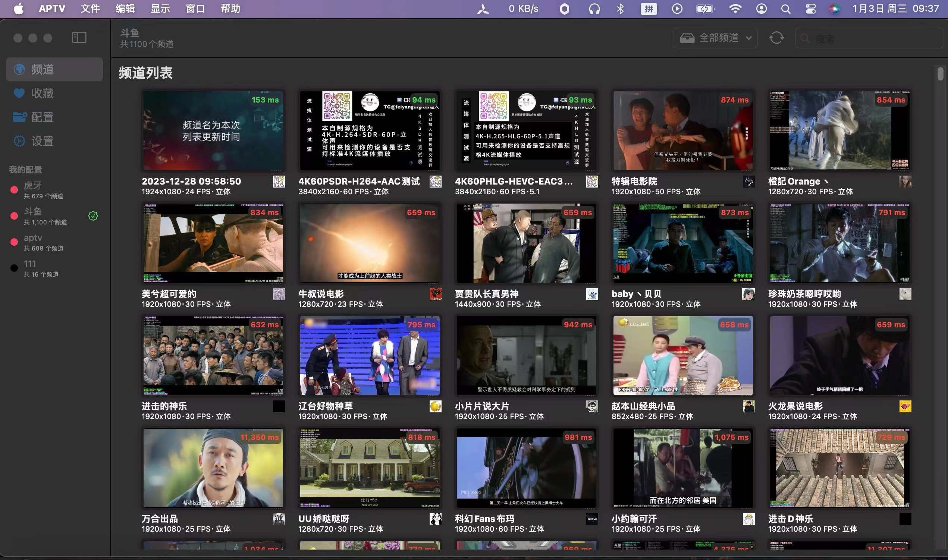The height and width of the screenshot is (560, 948).
Task: Open the Apple menu
Action: tap(19, 9)
